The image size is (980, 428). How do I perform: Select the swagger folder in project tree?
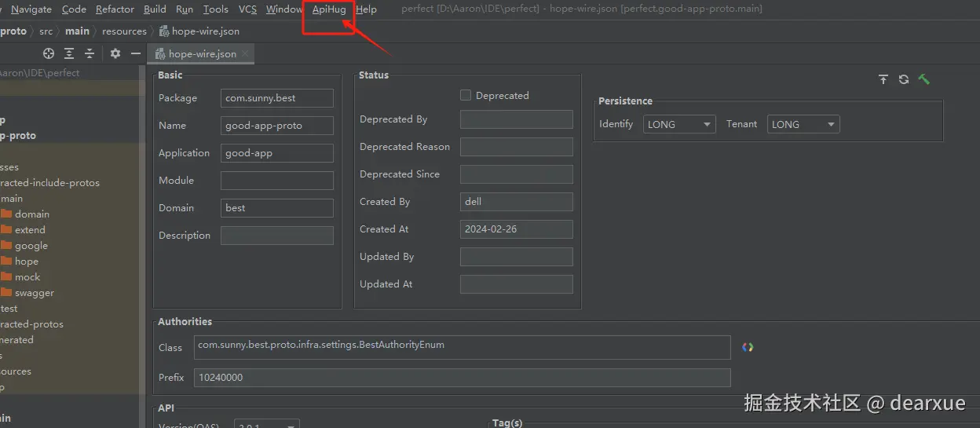point(35,293)
